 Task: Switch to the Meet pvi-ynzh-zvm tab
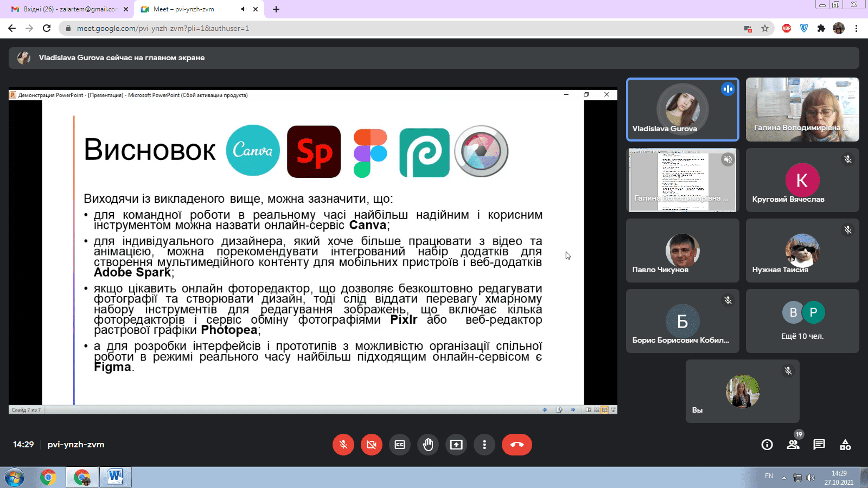[x=198, y=9]
